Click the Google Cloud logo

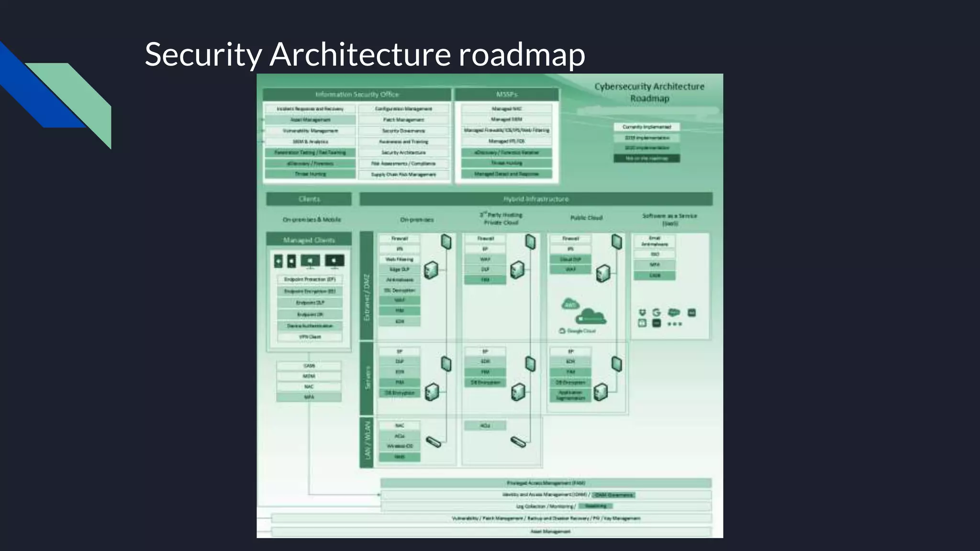[x=578, y=331]
